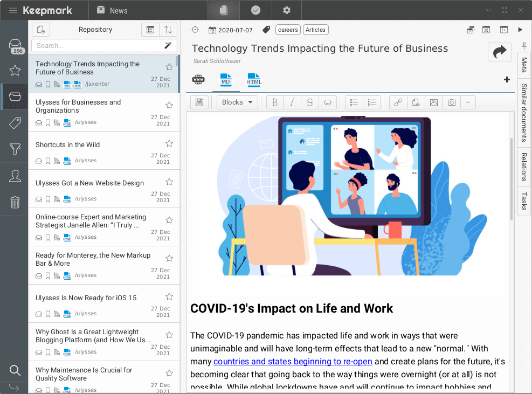
Task: Open the sort order options for the repository
Action: click(168, 30)
